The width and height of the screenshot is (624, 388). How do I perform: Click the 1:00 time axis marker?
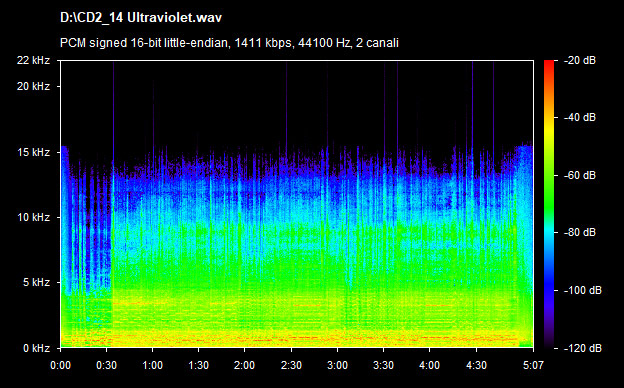(x=152, y=365)
